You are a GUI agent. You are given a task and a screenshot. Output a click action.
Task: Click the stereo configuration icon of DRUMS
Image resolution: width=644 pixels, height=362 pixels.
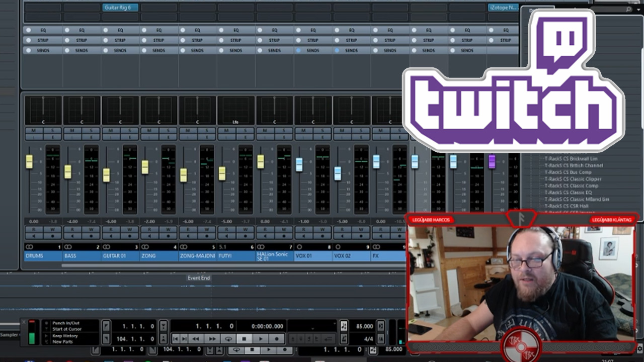29,247
